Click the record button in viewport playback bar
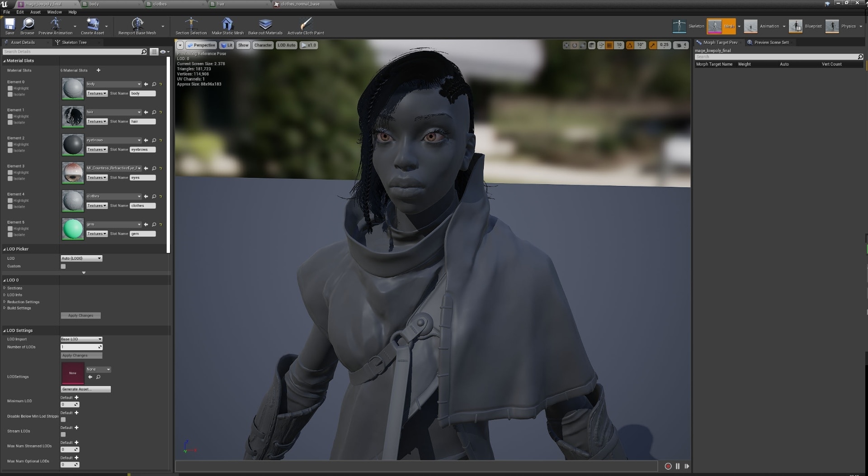Image resolution: width=868 pixels, height=476 pixels. point(668,466)
